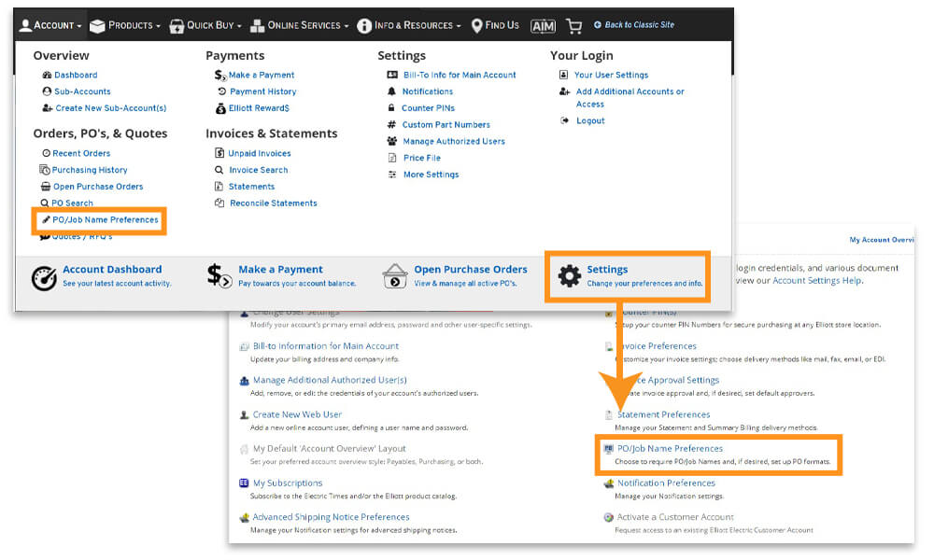This screenshot has width=934, height=560.
Task: Open Custom Part Numbers
Action: click(446, 125)
